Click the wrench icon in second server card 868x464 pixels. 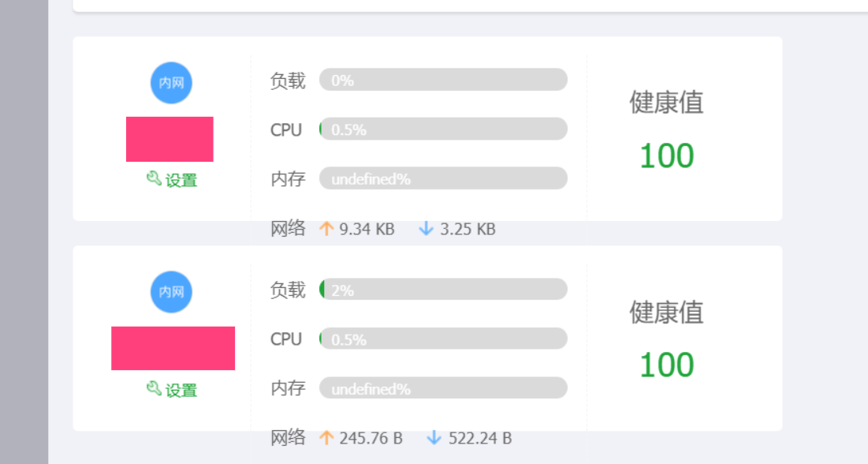pyautogui.click(x=154, y=388)
